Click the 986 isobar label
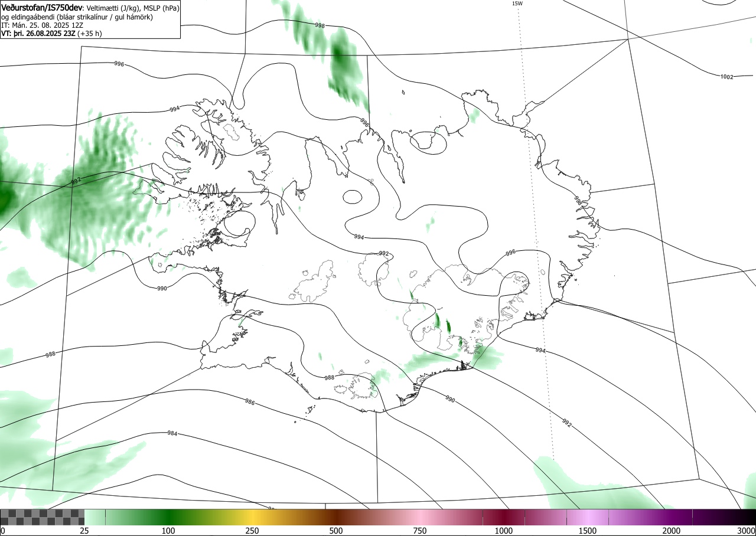The width and height of the screenshot is (756, 536). pyautogui.click(x=250, y=402)
